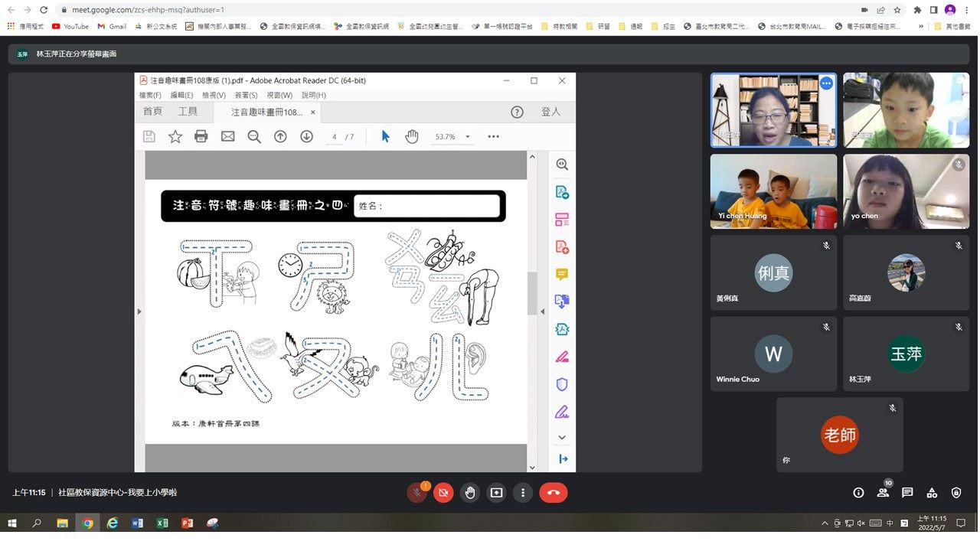
Task: Open Chrome extensions puzzle icon
Action: [x=917, y=10]
